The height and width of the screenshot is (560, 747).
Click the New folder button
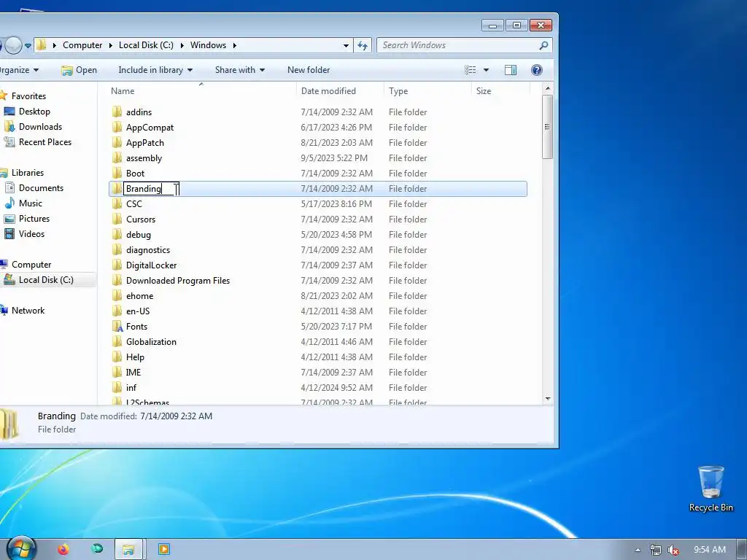point(309,70)
